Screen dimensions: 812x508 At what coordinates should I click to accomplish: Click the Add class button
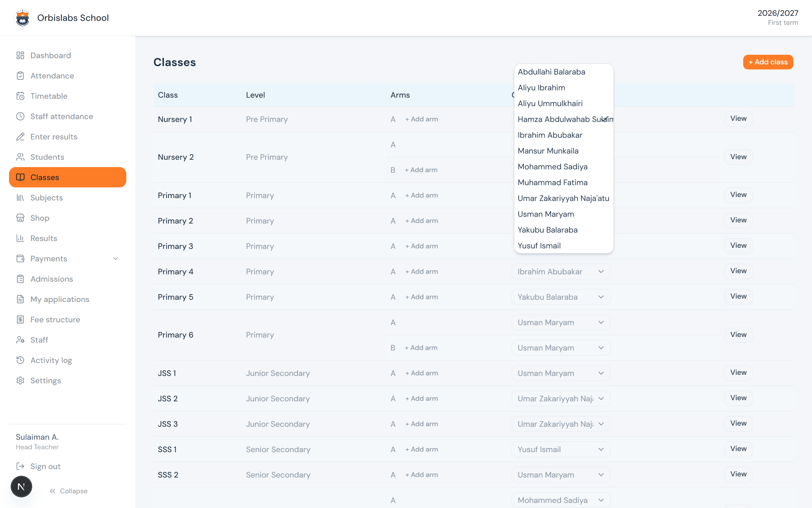click(768, 62)
